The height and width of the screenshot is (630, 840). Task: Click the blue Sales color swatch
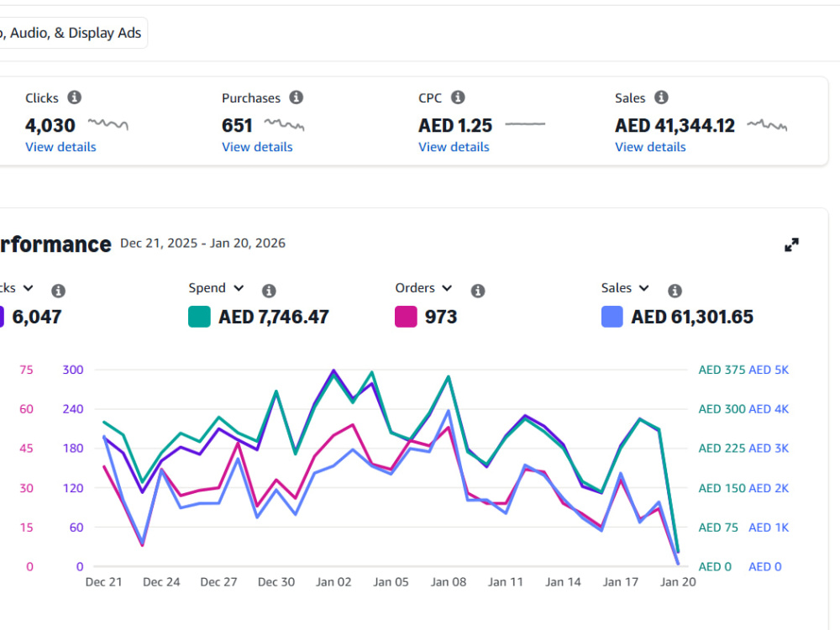(x=612, y=317)
